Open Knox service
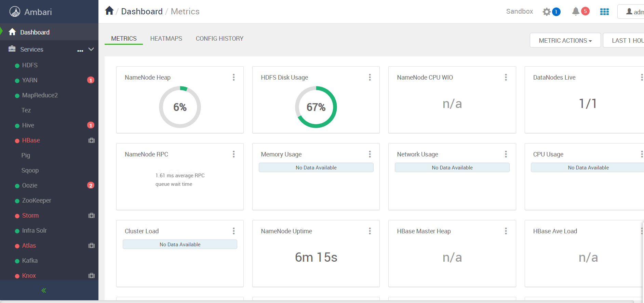 [x=29, y=276]
